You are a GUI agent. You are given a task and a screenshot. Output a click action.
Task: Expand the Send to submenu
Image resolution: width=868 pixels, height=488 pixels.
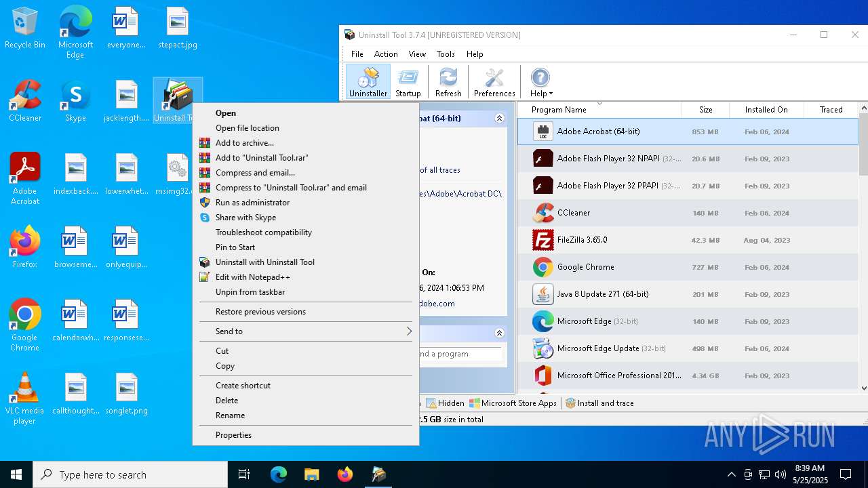[306, 331]
